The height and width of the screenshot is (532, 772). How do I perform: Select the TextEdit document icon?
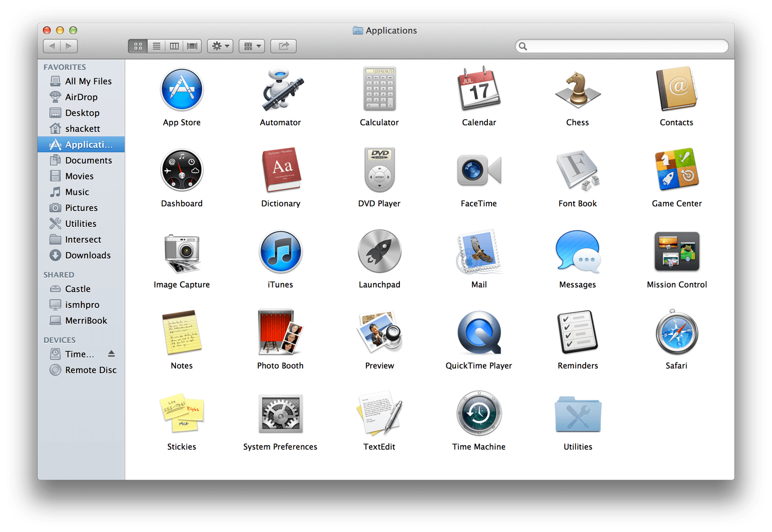[379, 413]
